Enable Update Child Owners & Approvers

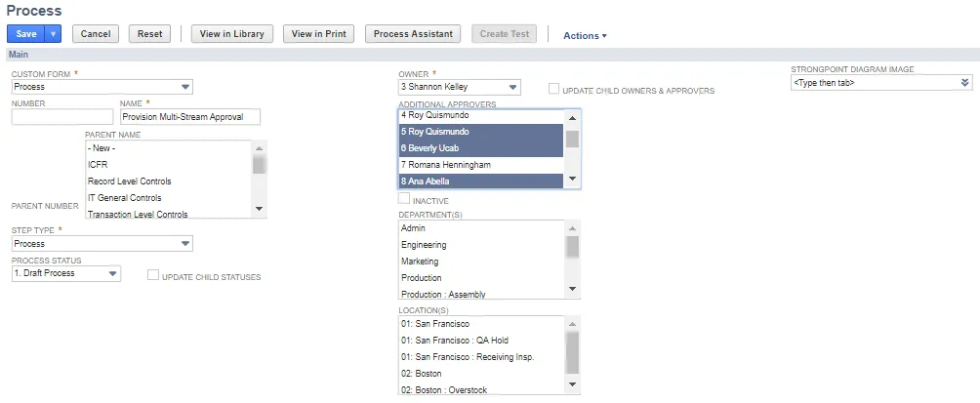click(553, 89)
